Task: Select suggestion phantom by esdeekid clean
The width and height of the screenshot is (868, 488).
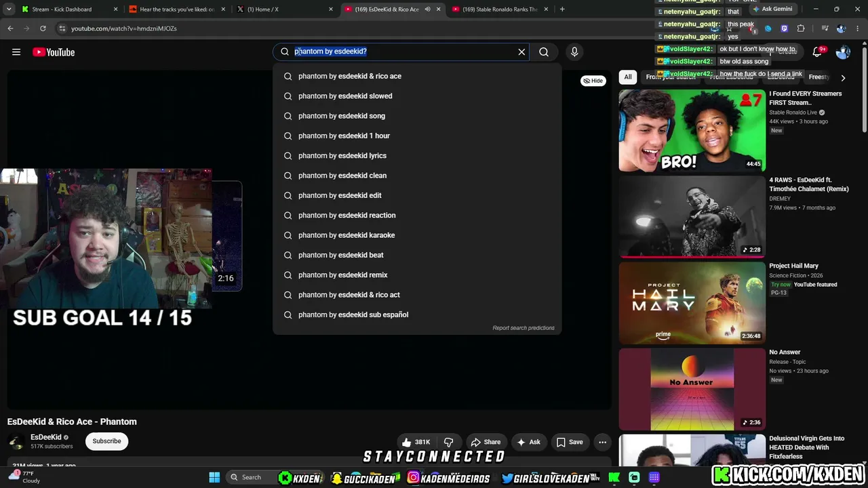Action: [x=417, y=176]
